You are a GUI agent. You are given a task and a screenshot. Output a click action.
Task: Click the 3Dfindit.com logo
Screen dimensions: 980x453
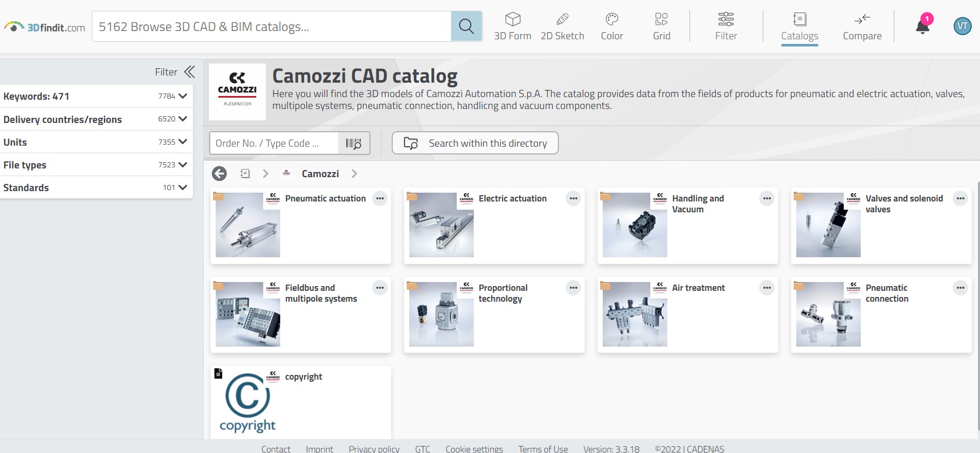[x=44, y=27]
